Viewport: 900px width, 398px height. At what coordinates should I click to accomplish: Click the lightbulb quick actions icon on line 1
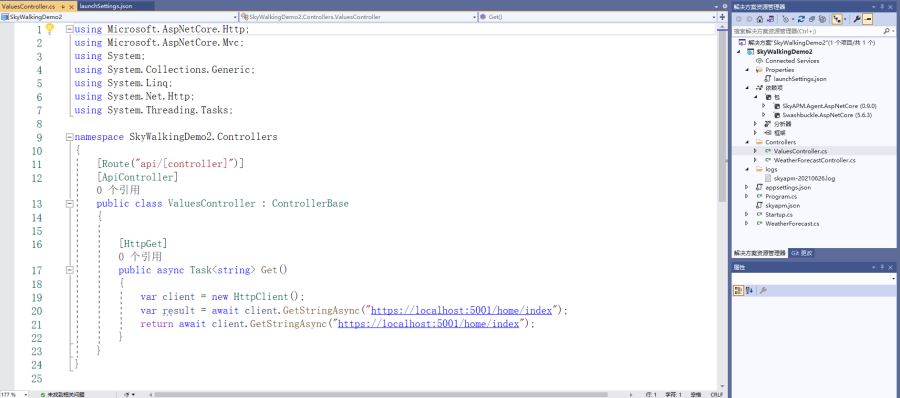[x=50, y=28]
